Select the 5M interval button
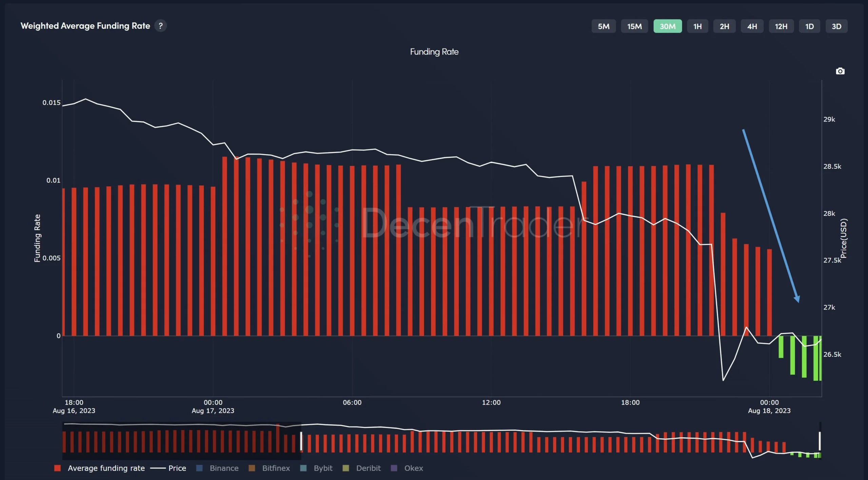Viewport: 868px width, 480px height. pyautogui.click(x=604, y=26)
